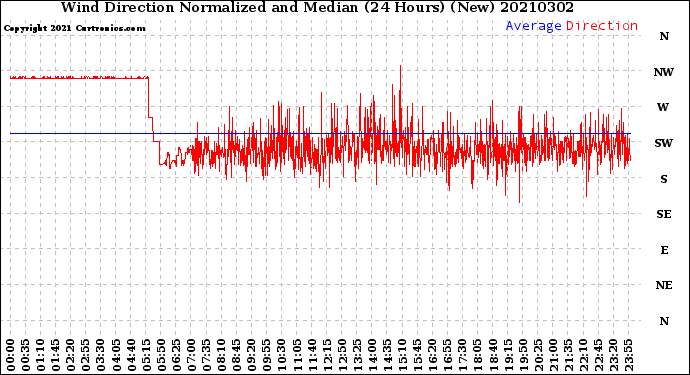Click the 02:20 time label
Viewport: 690px width, 375px height.
70,355
